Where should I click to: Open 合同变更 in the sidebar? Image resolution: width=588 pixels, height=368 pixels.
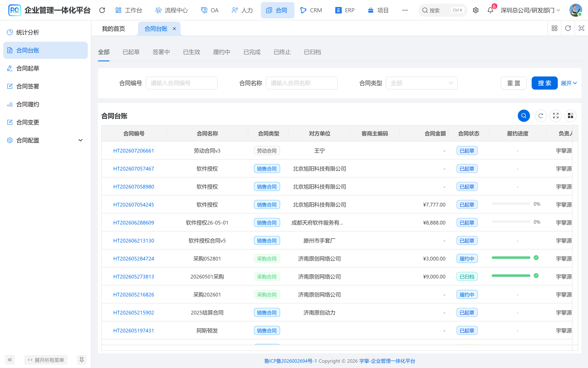pyautogui.click(x=46, y=122)
